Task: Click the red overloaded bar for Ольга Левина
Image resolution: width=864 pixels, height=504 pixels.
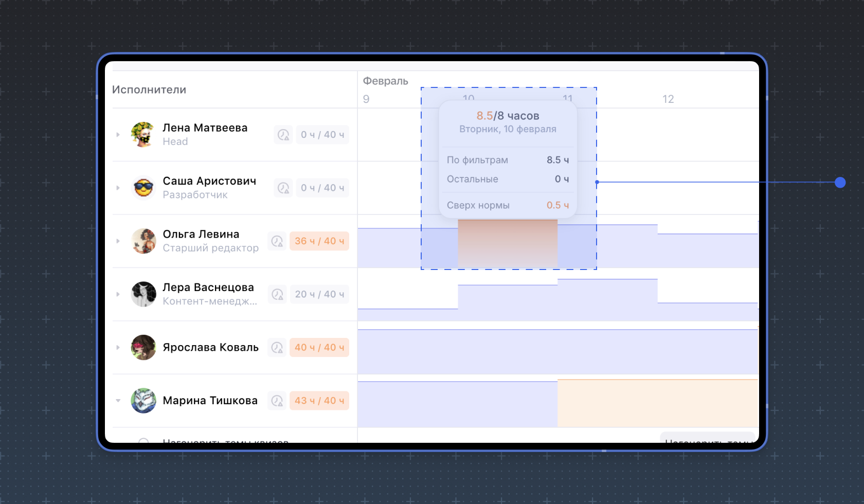Action: coord(507,244)
